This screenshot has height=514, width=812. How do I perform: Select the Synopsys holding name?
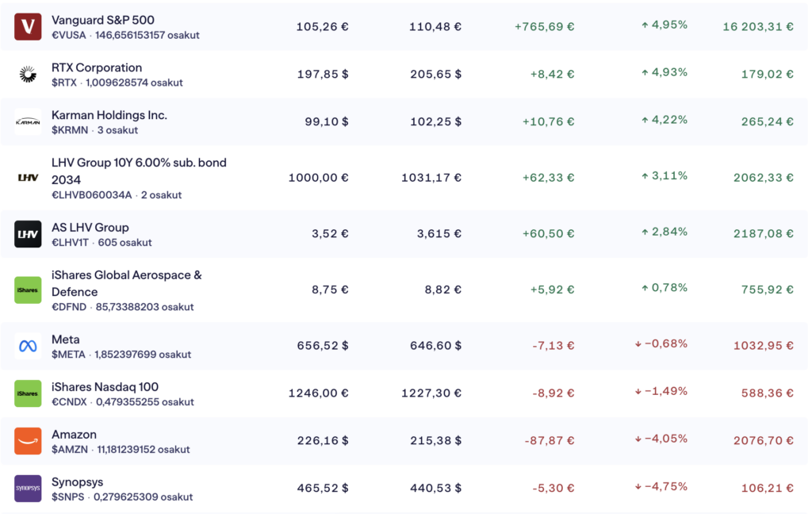click(77, 482)
